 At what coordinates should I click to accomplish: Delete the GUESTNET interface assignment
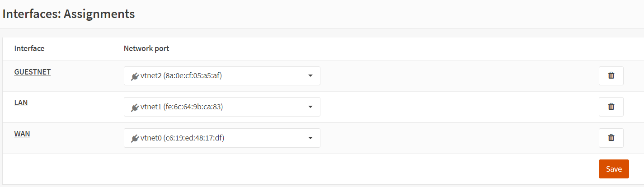click(x=611, y=76)
